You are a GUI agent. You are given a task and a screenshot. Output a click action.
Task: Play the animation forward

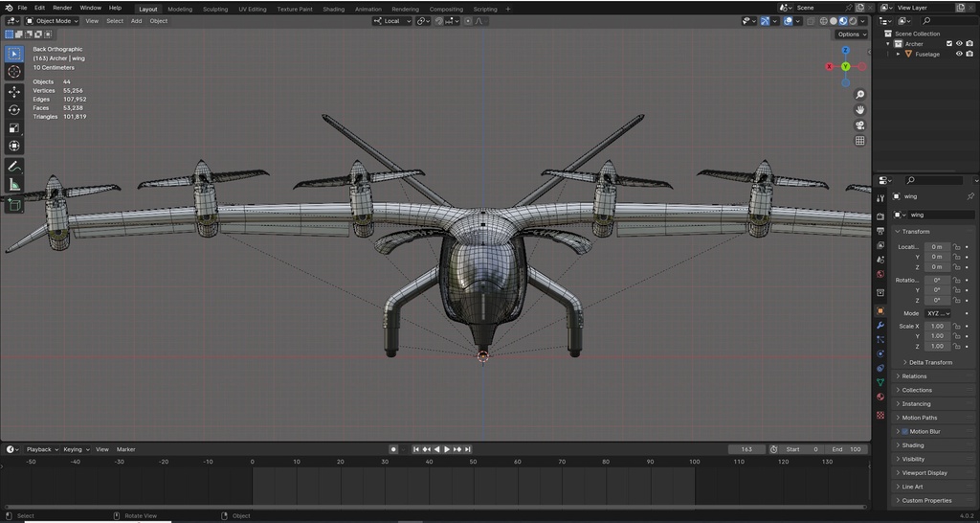click(x=447, y=449)
